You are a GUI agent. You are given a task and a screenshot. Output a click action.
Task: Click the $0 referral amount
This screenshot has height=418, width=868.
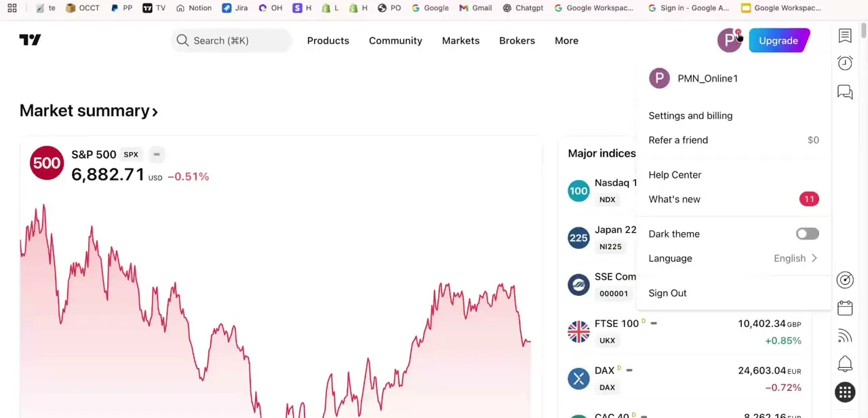(813, 140)
